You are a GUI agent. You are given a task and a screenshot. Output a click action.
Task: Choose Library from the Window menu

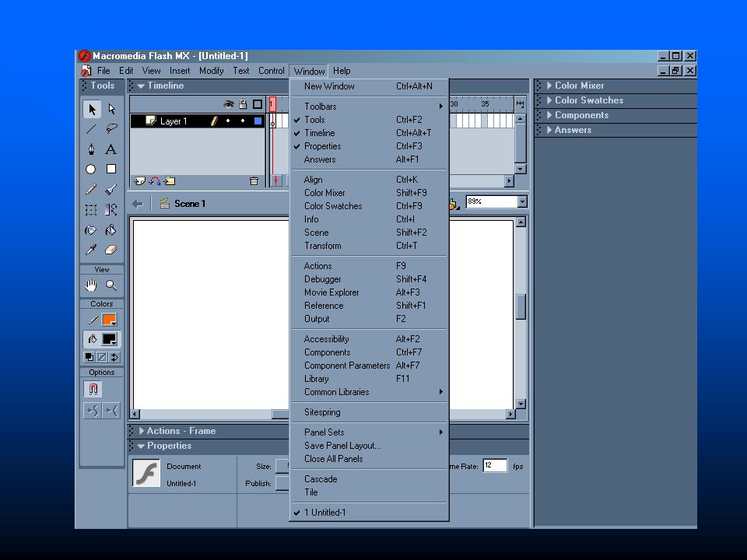[x=369, y=379]
